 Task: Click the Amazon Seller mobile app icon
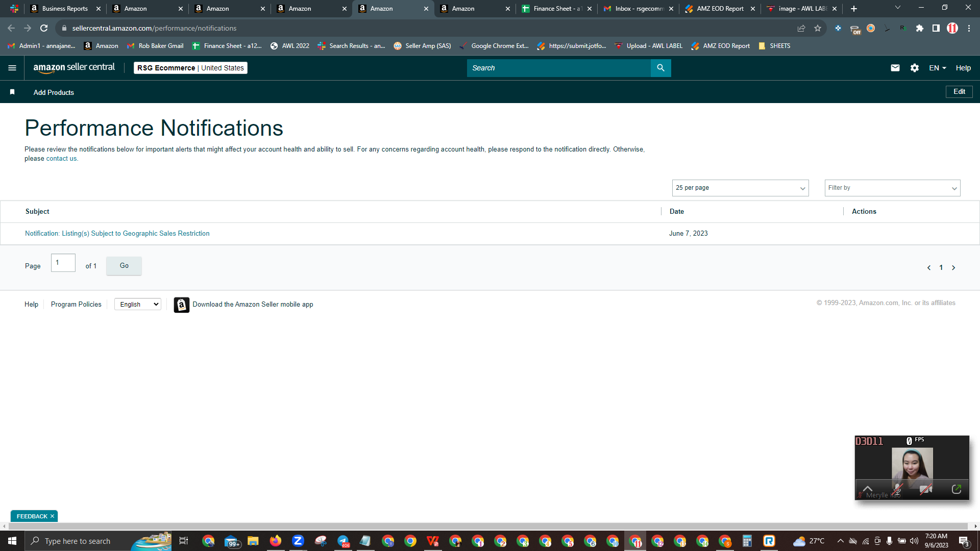coord(181,305)
